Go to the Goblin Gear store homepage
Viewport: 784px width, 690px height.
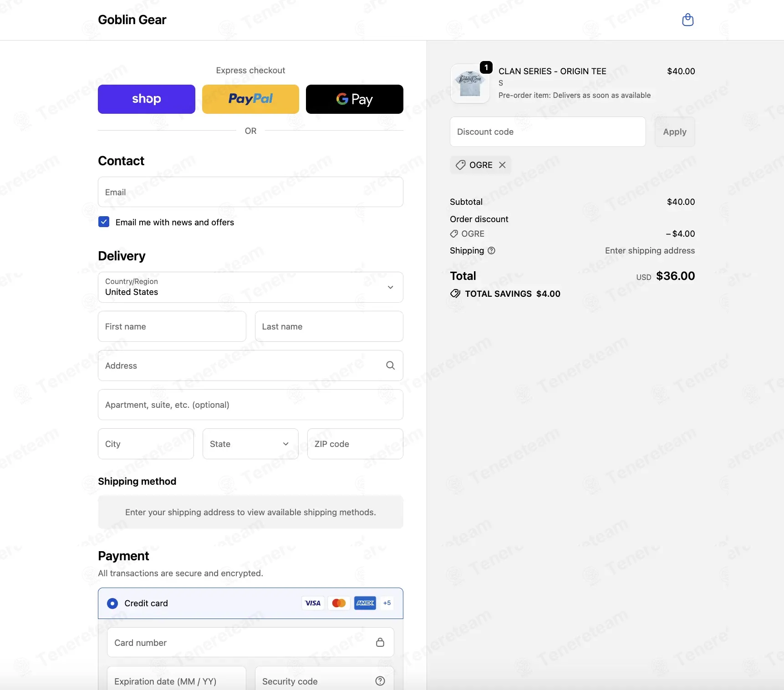tap(132, 20)
